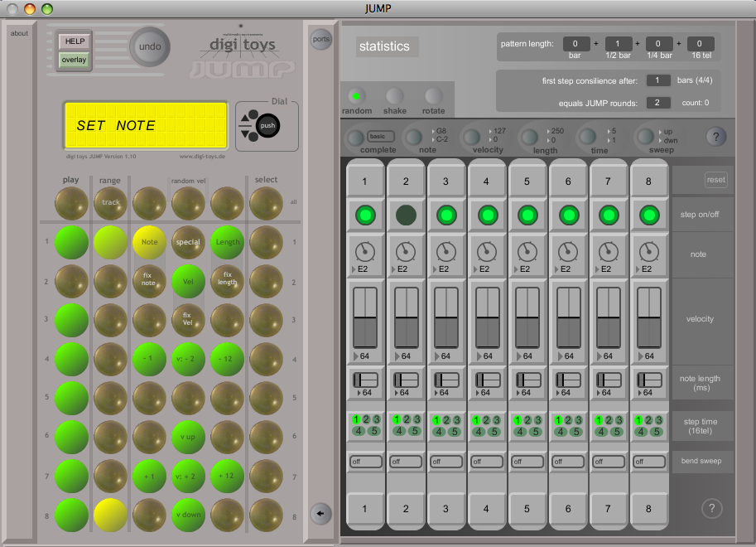
Task: Open the about tab
Action: 19,33
